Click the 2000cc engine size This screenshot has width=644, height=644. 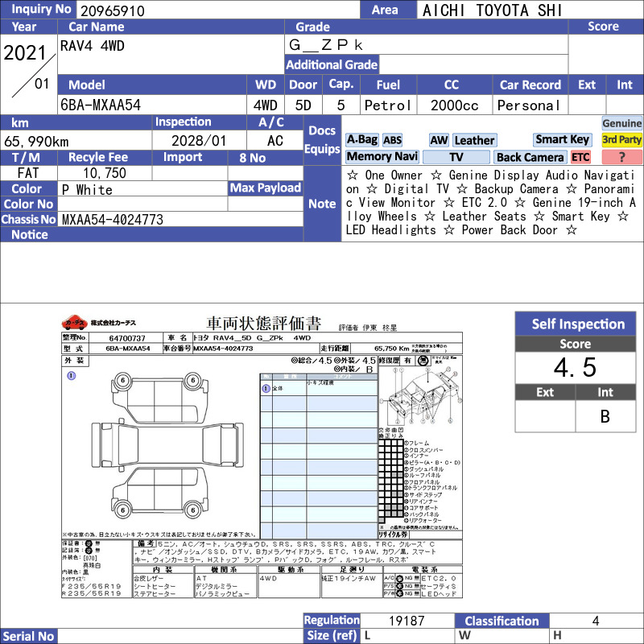coord(454,105)
